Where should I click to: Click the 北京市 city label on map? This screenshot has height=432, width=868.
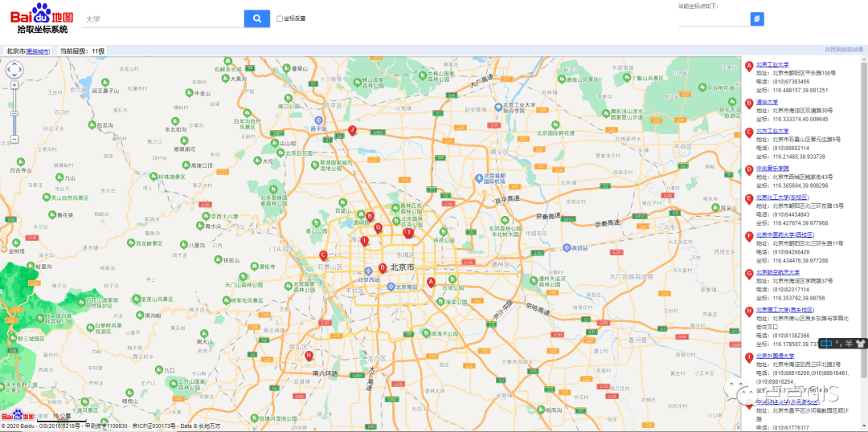click(x=403, y=267)
